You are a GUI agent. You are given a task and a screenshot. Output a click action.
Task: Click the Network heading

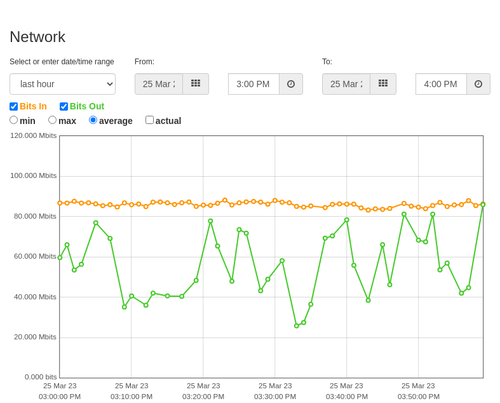pos(37,37)
